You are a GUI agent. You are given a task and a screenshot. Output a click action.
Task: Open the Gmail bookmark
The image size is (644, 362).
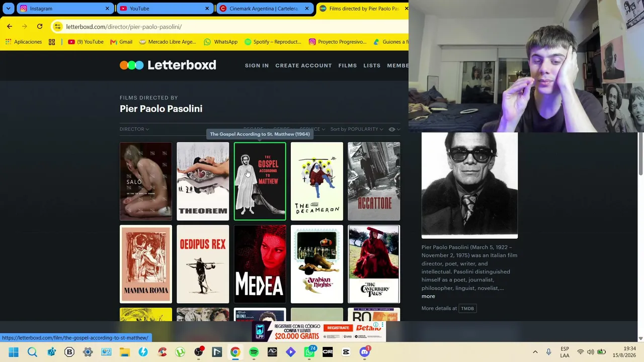tap(121, 42)
